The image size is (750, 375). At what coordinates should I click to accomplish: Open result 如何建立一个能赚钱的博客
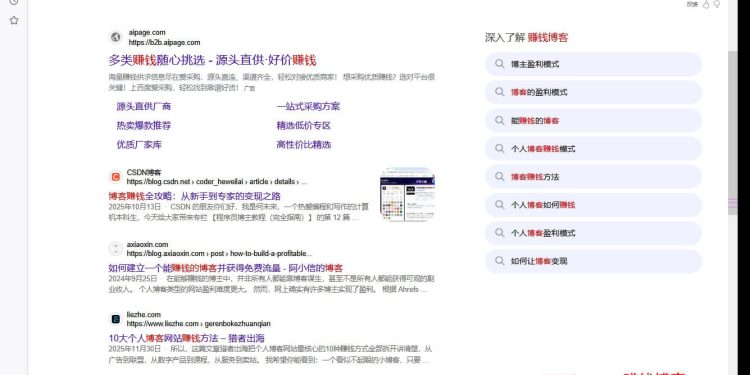click(226, 268)
